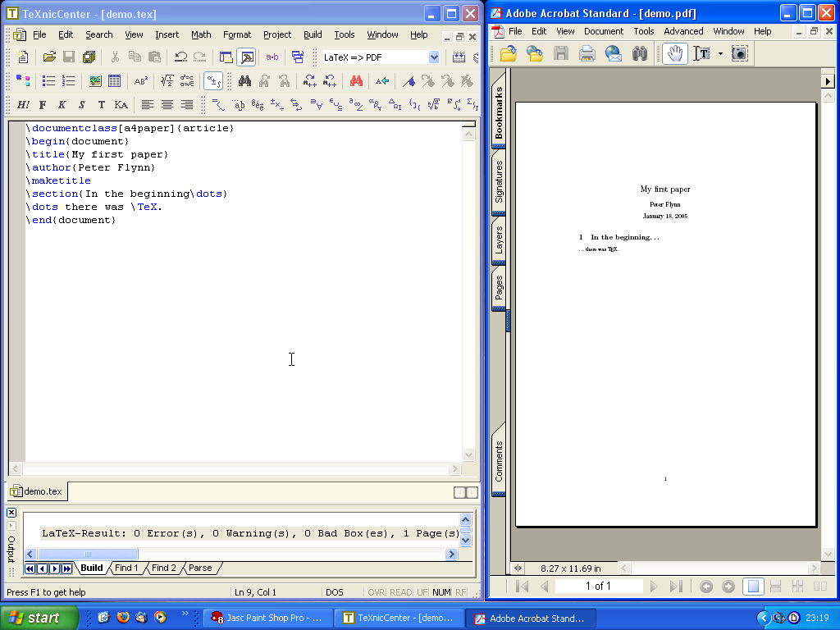This screenshot has height=630, width=840.
Task: Toggle Single Page layout in Acrobat
Action: coord(754,587)
